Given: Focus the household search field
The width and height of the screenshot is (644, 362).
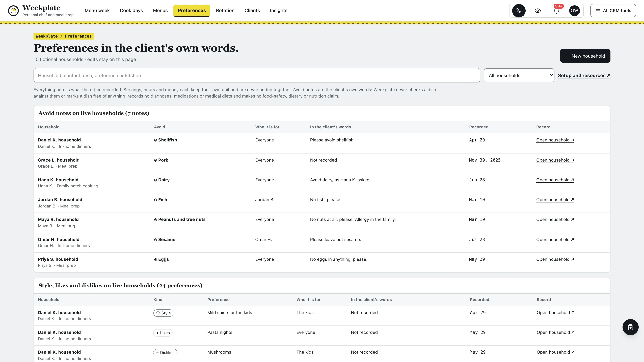Looking at the screenshot, I should (257, 75).
